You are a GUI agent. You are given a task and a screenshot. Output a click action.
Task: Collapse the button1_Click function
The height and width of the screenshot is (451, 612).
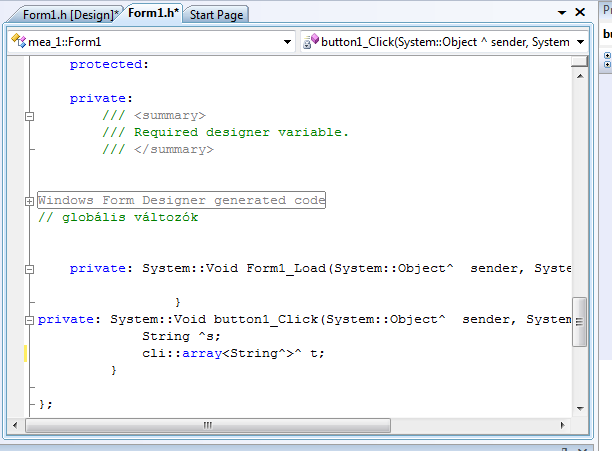pos(29,320)
